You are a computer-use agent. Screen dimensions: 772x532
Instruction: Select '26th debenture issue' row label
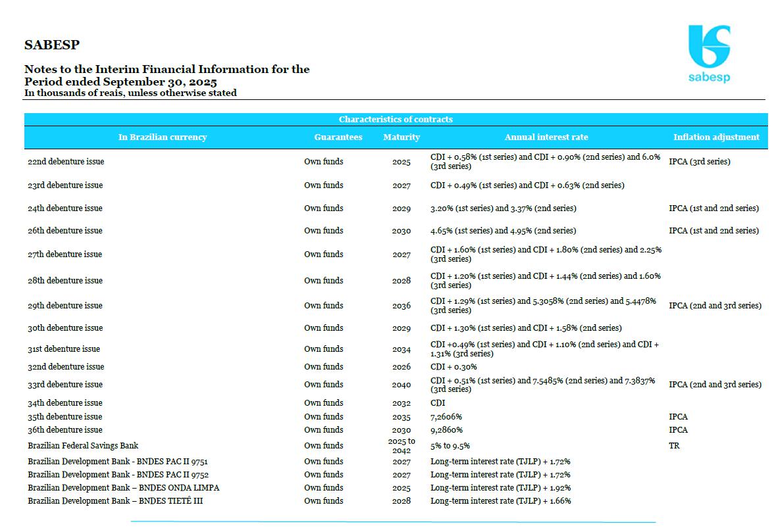[65, 230]
